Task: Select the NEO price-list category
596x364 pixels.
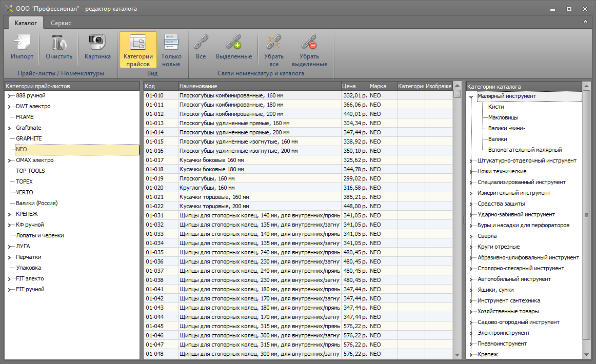Action: pyautogui.click(x=77, y=149)
